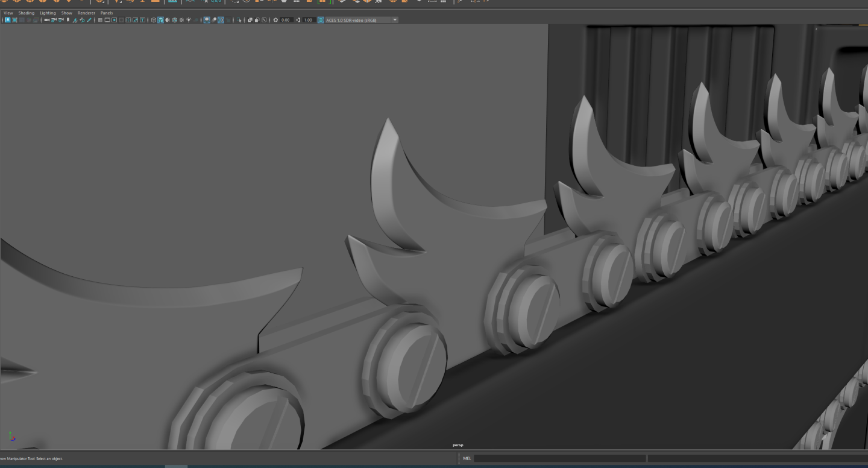
Task: Toggle the view transform color management icon
Action: pyautogui.click(x=321, y=20)
